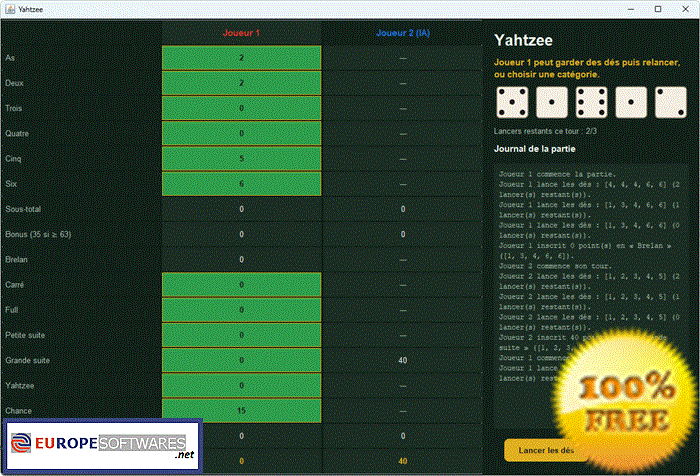Click Joueur 1's yellow total 0
This screenshot has width=700, height=476.
[x=242, y=461]
